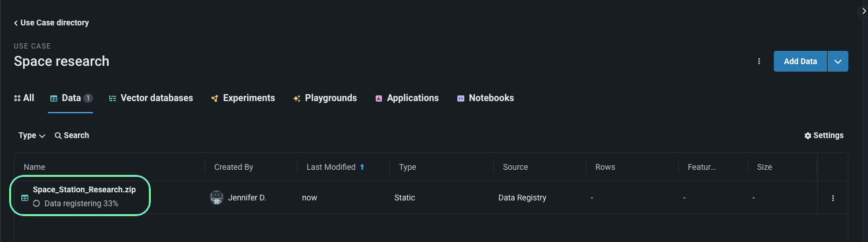Click Jennifer D. avatar icon

point(217,198)
